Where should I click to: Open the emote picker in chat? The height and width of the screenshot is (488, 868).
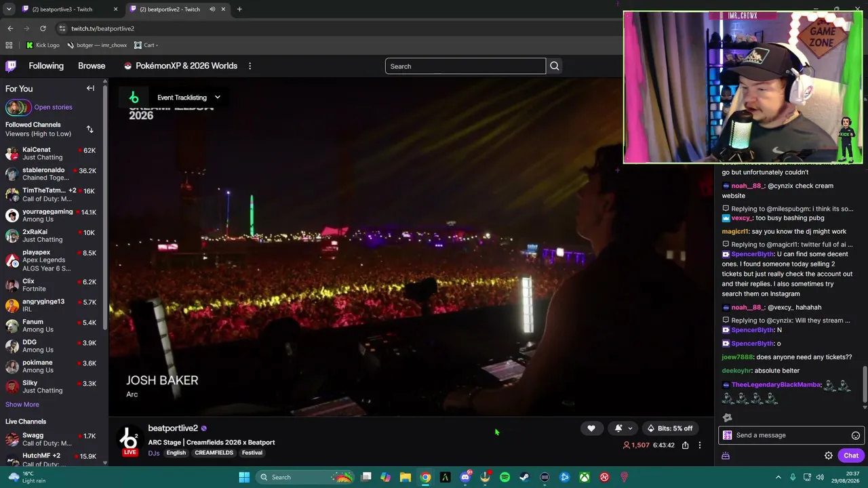(856, 435)
